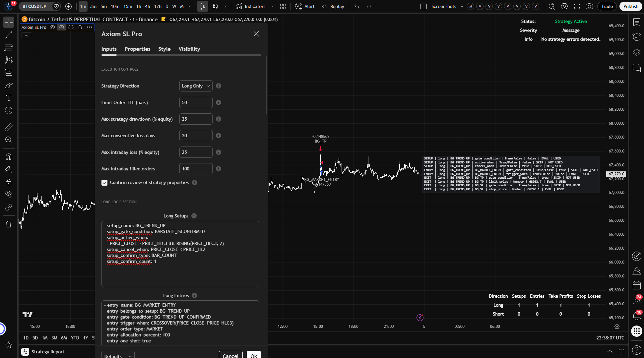
Task: Open the Indicators menu
Action: [251, 6]
